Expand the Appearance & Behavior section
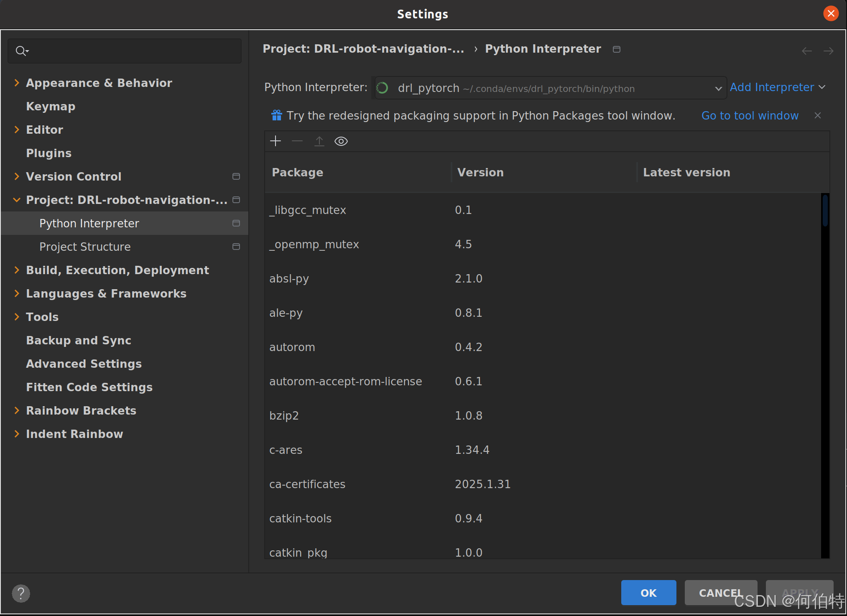 point(17,83)
